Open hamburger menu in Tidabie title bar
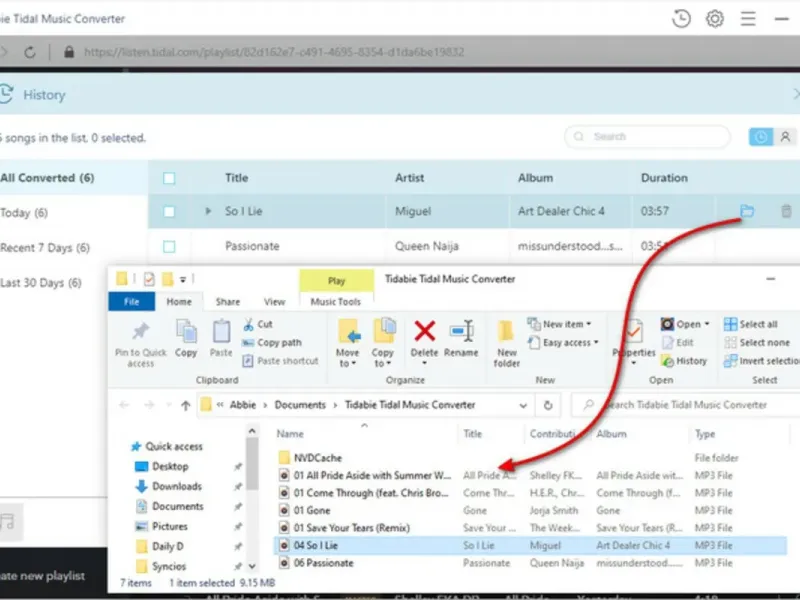Screen dimensions: 800x600 [x=748, y=19]
